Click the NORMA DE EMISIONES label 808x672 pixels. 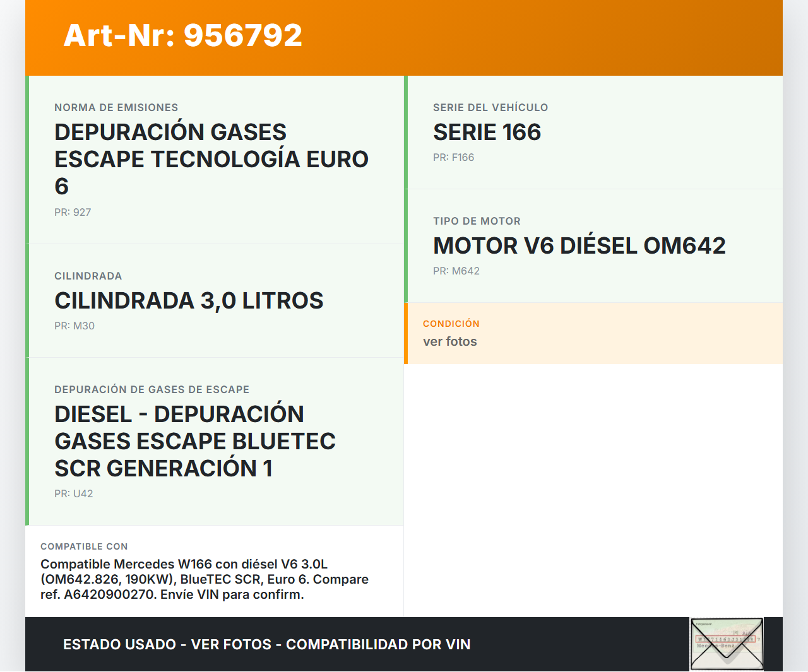[x=116, y=108]
